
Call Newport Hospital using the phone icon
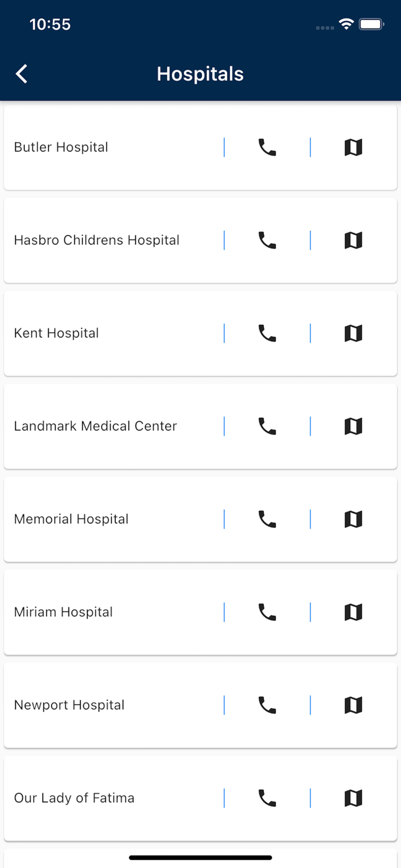[x=267, y=705]
